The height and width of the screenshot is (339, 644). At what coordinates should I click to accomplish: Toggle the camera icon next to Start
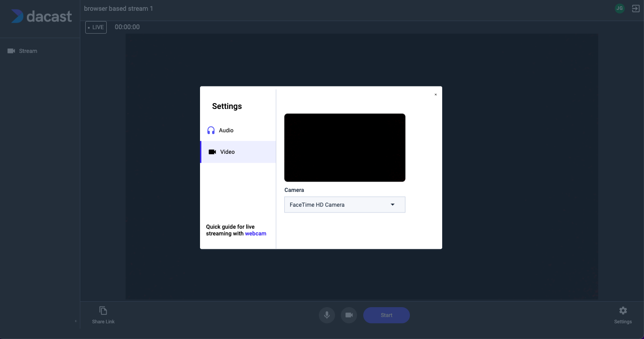coord(349,315)
